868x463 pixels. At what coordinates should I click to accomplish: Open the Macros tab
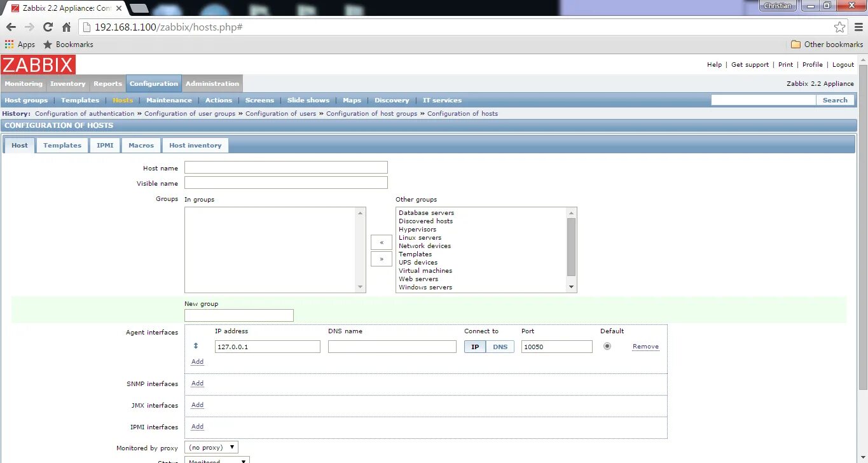(x=141, y=145)
